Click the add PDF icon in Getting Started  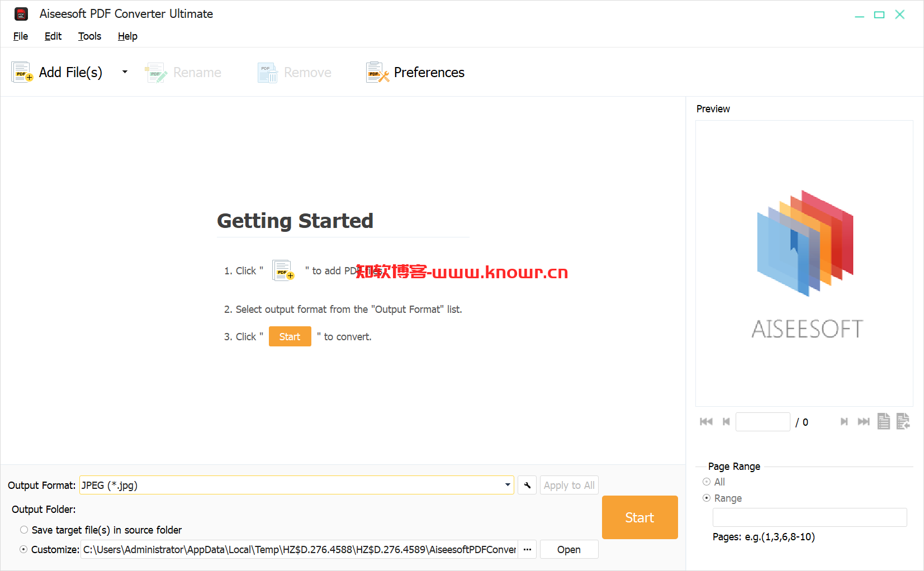(283, 270)
